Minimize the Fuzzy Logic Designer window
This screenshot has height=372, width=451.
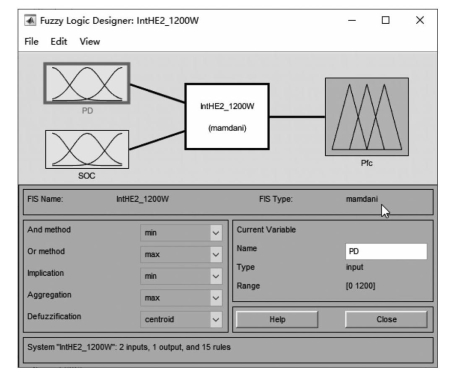[352, 20]
